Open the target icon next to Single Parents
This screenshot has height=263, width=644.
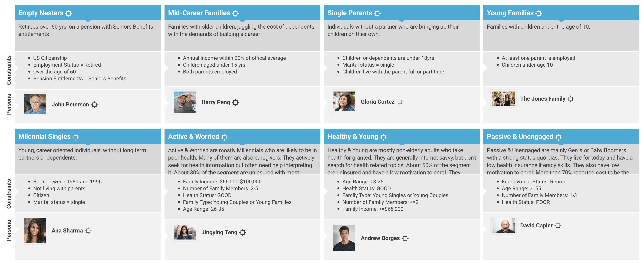[x=377, y=13]
